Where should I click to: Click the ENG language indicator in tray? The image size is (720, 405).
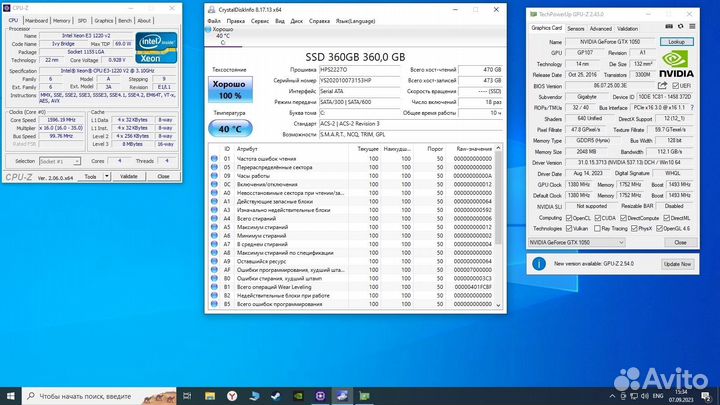(658, 396)
